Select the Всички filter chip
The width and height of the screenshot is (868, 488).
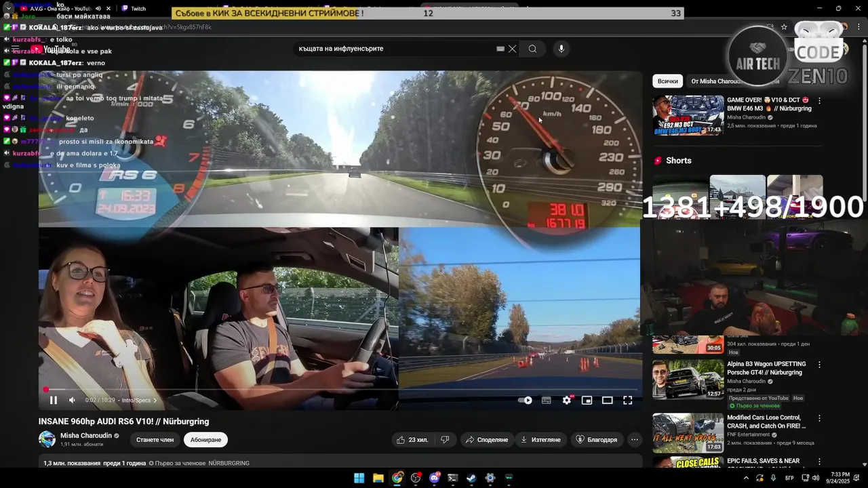click(x=667, y=81)
